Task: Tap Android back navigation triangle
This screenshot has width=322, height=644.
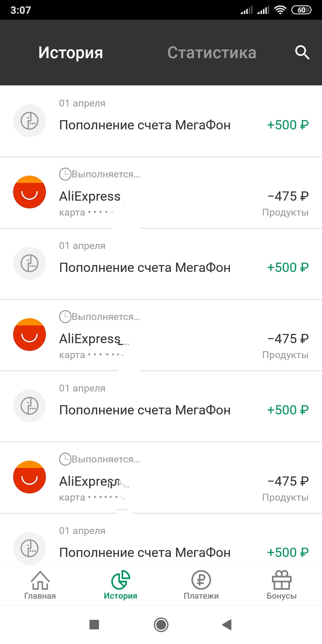Action: point(227,625)
